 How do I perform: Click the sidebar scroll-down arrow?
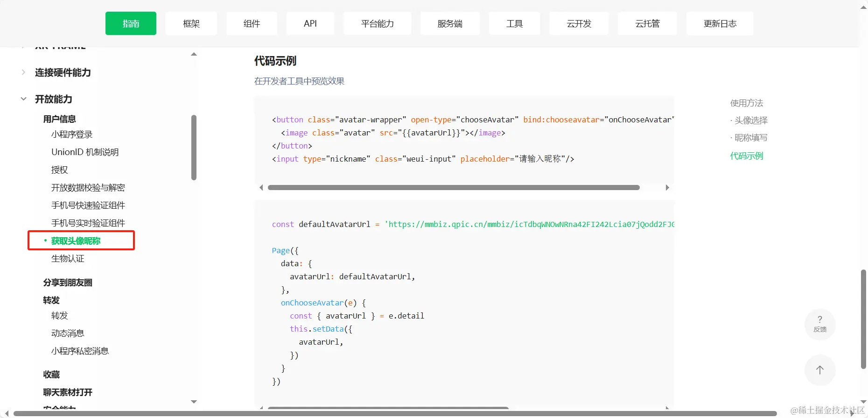194,402
